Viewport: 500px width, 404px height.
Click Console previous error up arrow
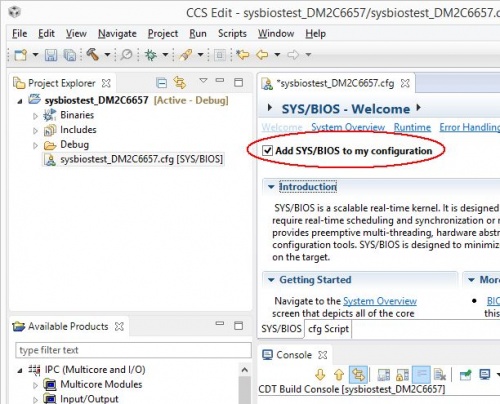point(339,375)
